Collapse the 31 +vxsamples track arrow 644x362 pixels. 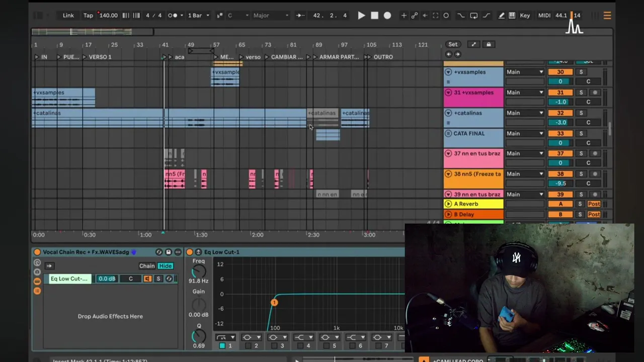tap(448, 93)
